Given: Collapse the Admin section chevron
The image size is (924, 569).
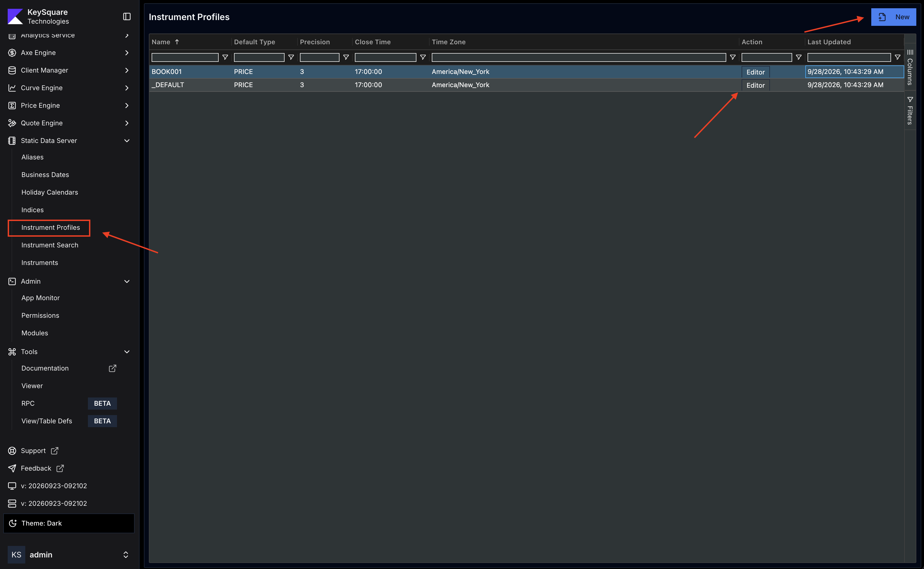Looking at the screenshot, I should coord(127,281).
